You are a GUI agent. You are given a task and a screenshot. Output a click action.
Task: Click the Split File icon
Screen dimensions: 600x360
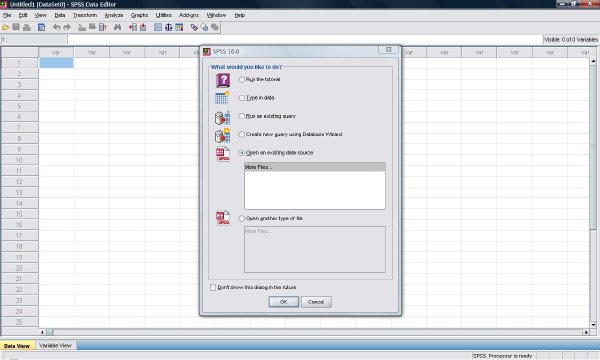point(158,27)
